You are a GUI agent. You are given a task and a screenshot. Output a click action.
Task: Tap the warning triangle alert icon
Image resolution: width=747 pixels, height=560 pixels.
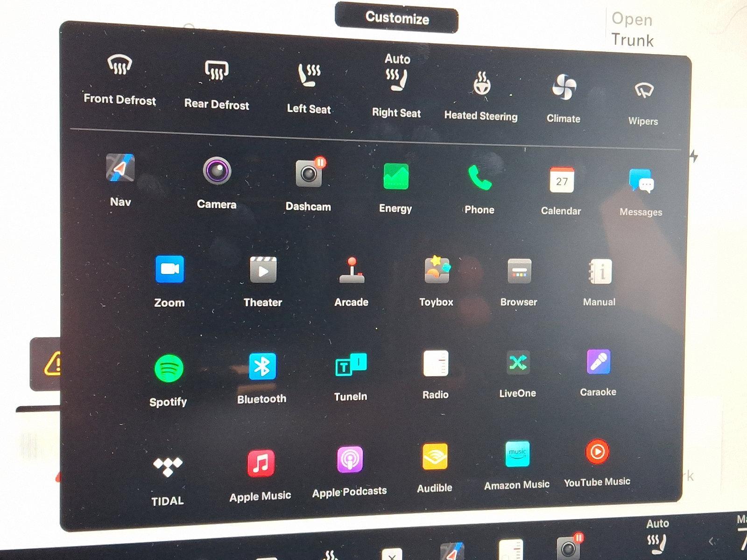pyautogui.click(x=53, y=364)
